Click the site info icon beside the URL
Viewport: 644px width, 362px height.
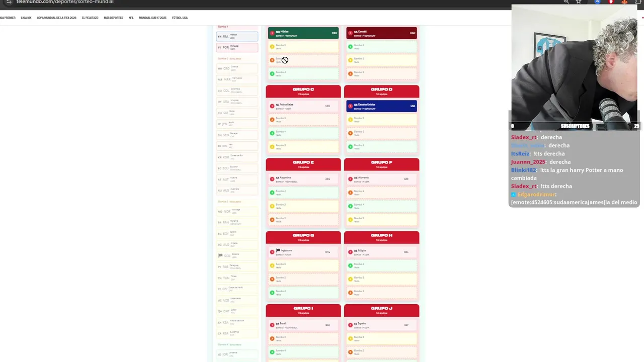(9, 2)
